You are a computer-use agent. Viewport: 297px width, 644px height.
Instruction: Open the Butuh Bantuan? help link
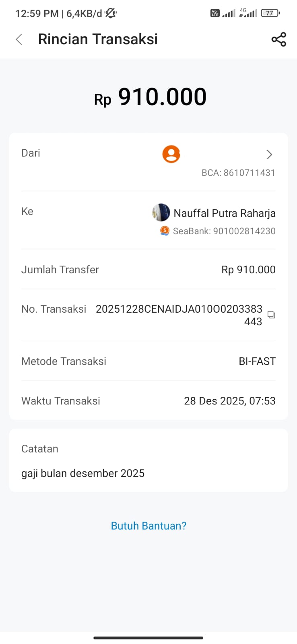pos(148,526)
